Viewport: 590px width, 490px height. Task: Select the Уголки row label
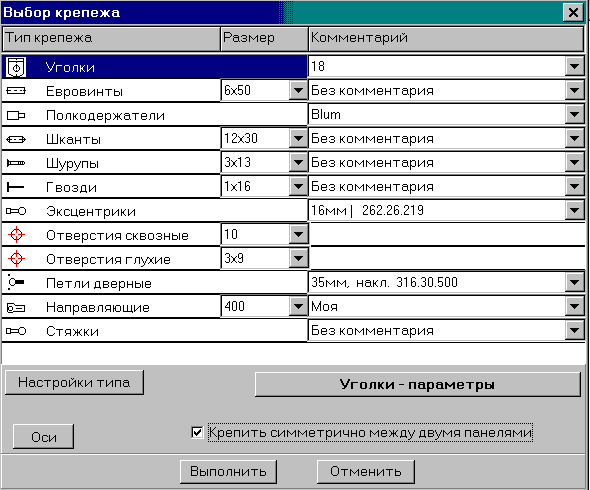[x=70, y=67]
